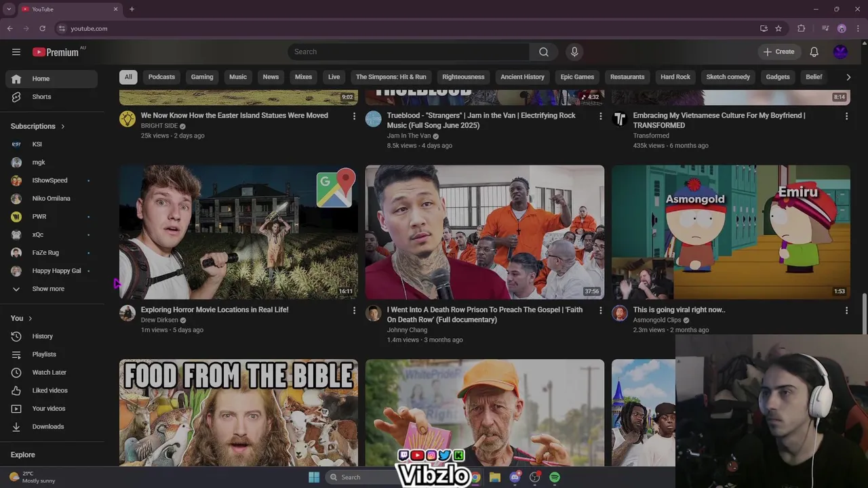Bookmark this page with the star
The width and height of the screenshot is (868, 488).
click(x=778, y=28)
